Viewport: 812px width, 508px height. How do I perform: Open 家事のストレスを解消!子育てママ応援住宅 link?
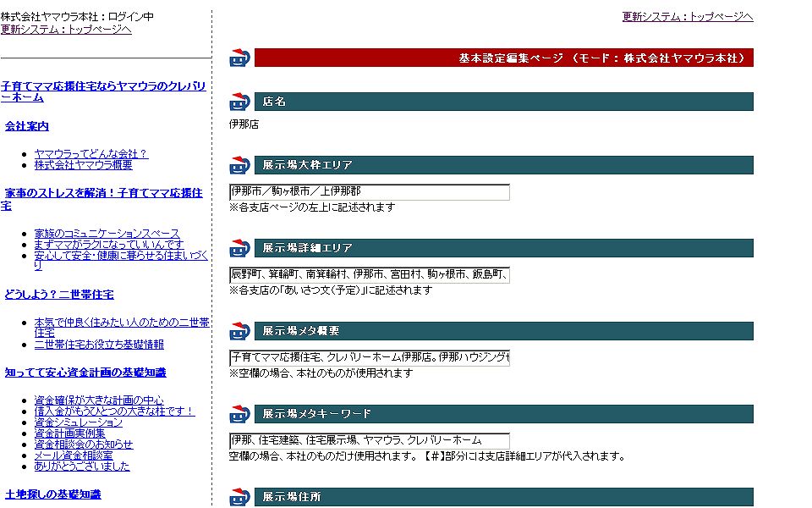coord(101,199)
